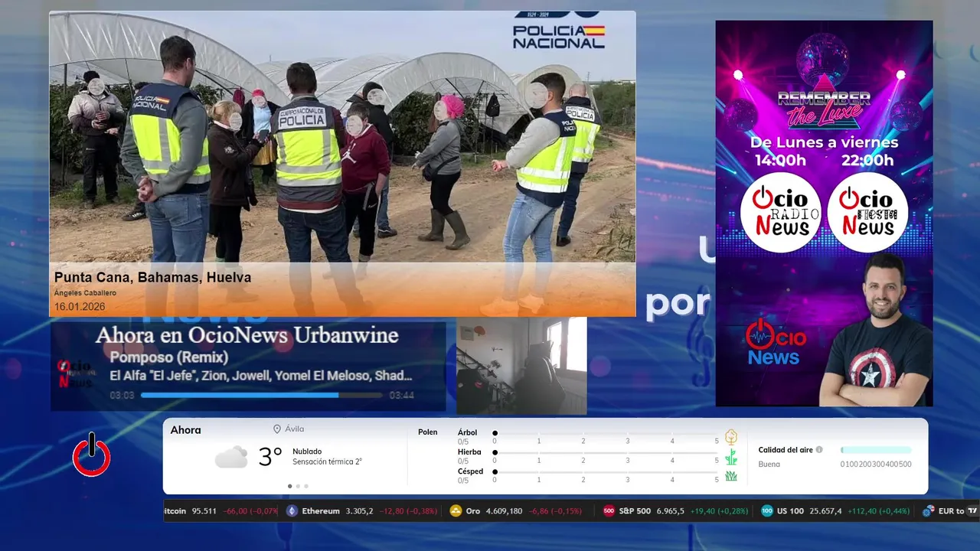
Task: Click the lawn (Césped) pollen icon
Action: pos(731,476)
